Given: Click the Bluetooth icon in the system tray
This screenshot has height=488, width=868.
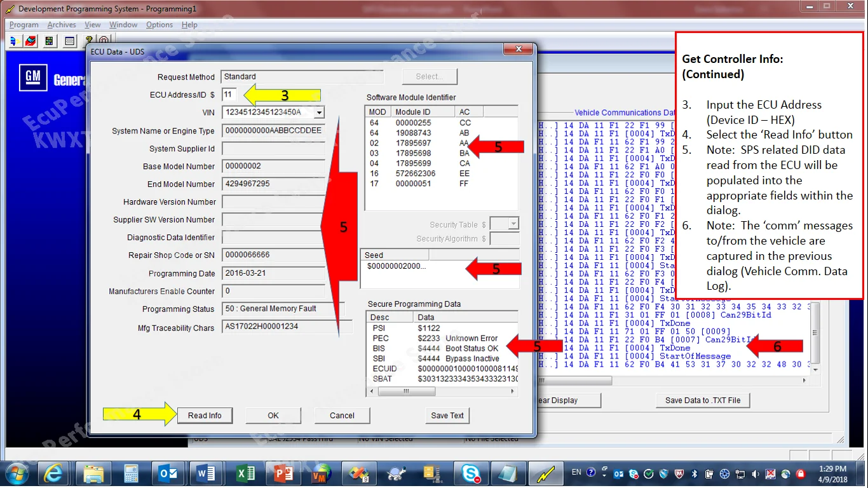Looking at the screenshot, I should tap(695, 473).
